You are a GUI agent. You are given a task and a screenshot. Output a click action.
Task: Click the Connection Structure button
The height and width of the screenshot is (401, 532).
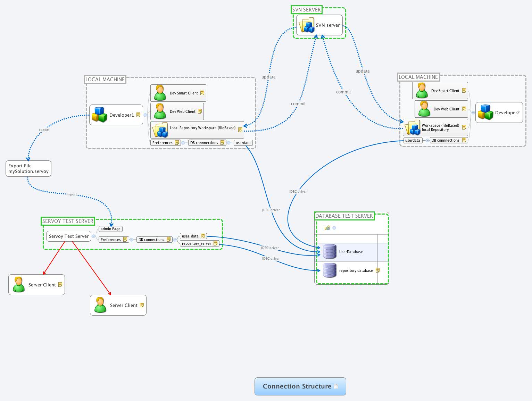click(x=300, y=386)
